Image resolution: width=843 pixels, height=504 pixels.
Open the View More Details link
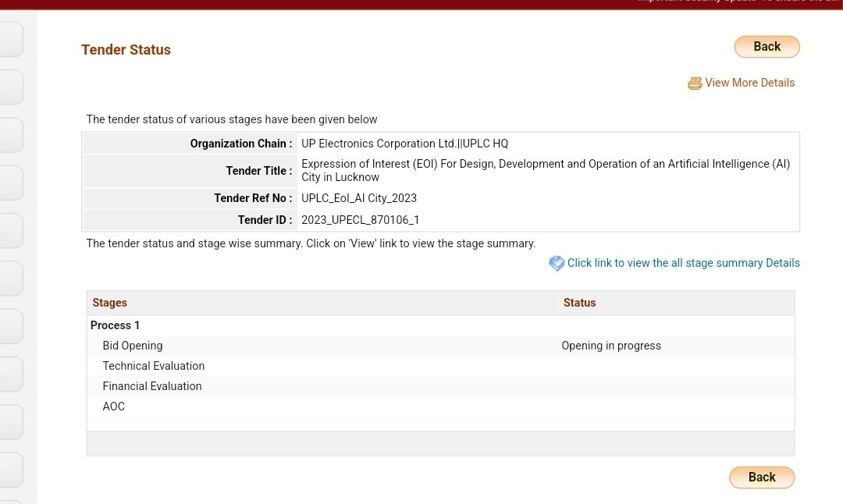click(x=749, y=83)
